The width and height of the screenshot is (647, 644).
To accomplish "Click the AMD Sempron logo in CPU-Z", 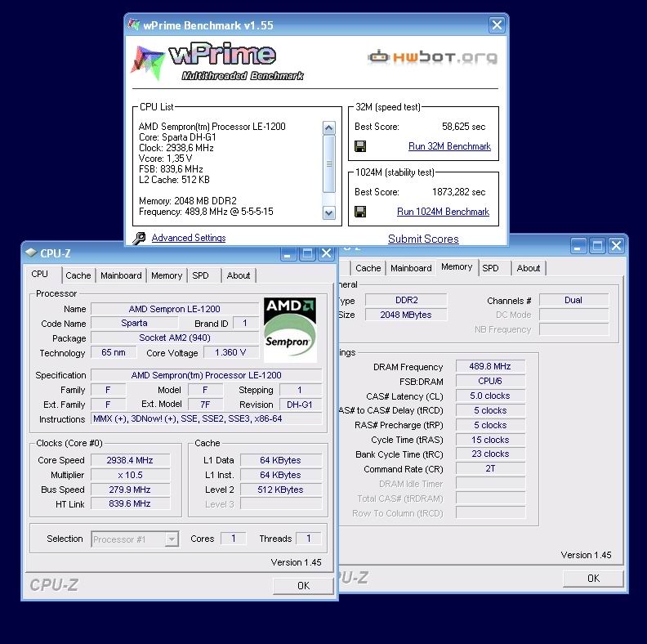I will pyautogui.click(x=290, y=329).
